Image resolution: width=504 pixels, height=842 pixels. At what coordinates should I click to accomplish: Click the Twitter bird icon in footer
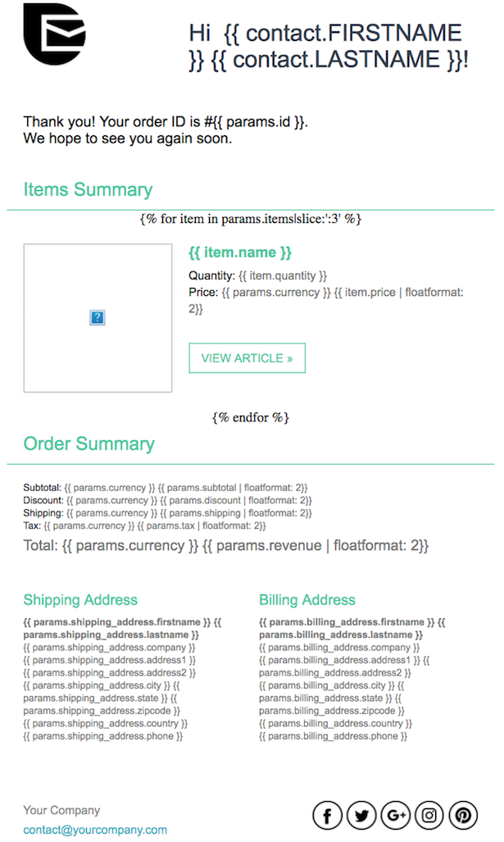pyautogui.click(x=361, y=815)
